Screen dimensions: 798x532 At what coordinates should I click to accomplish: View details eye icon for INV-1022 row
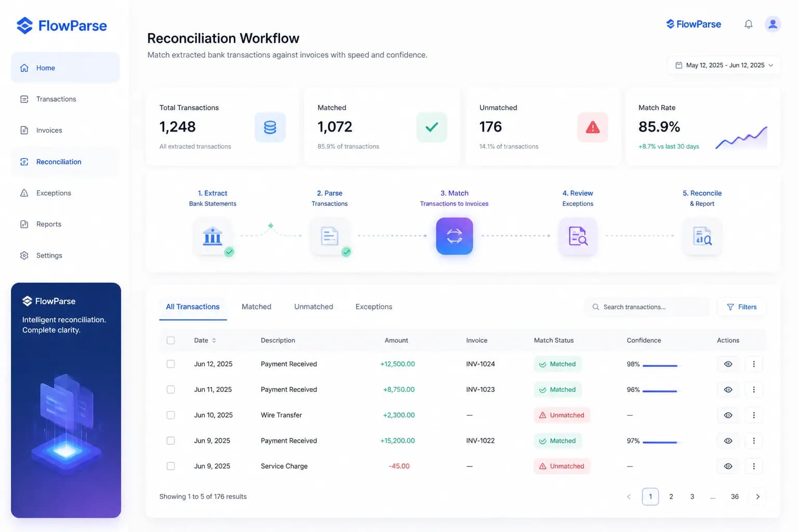click(x=728, y=441)
